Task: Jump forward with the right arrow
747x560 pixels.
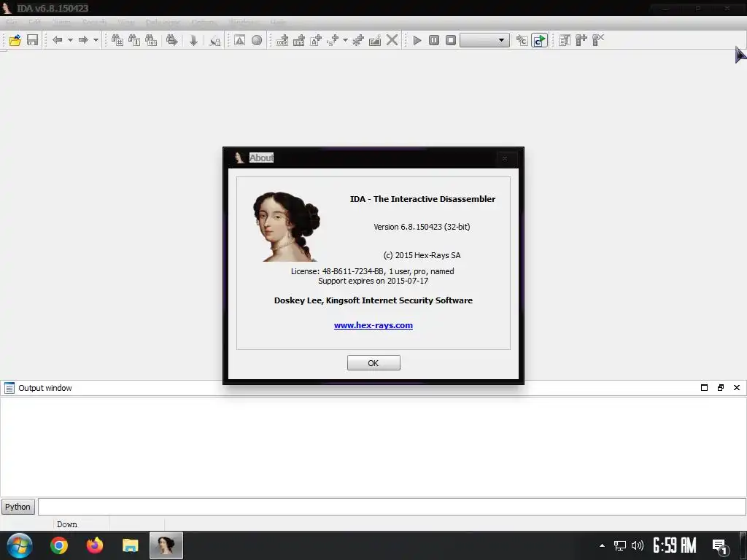Action: 83,40
